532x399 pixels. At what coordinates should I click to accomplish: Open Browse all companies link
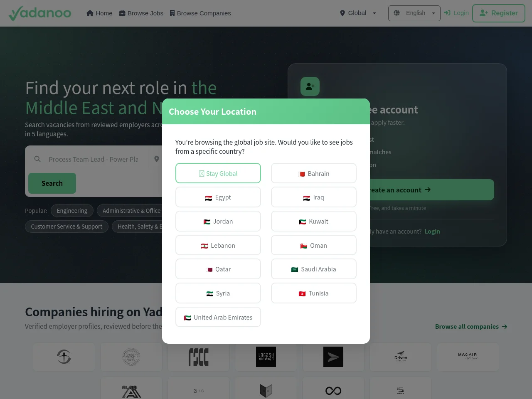471,327
